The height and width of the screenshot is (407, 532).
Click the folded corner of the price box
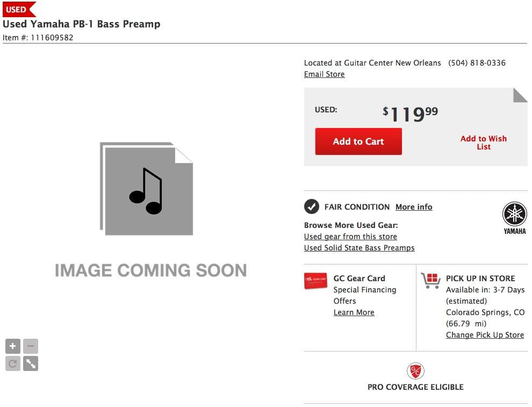tap(521, 95)
